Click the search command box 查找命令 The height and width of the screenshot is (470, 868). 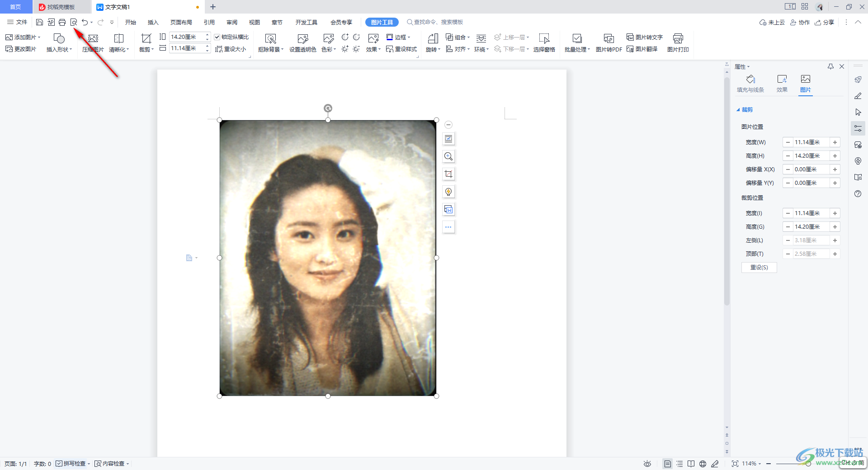coord(435,22)
